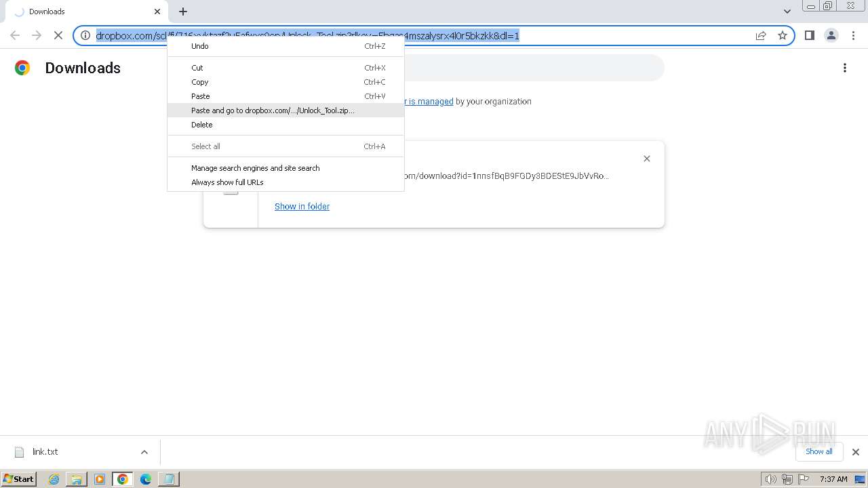This screenshot has height=488, width=868.
Task: Share this page icon in address bar
Action: point(761,35)
